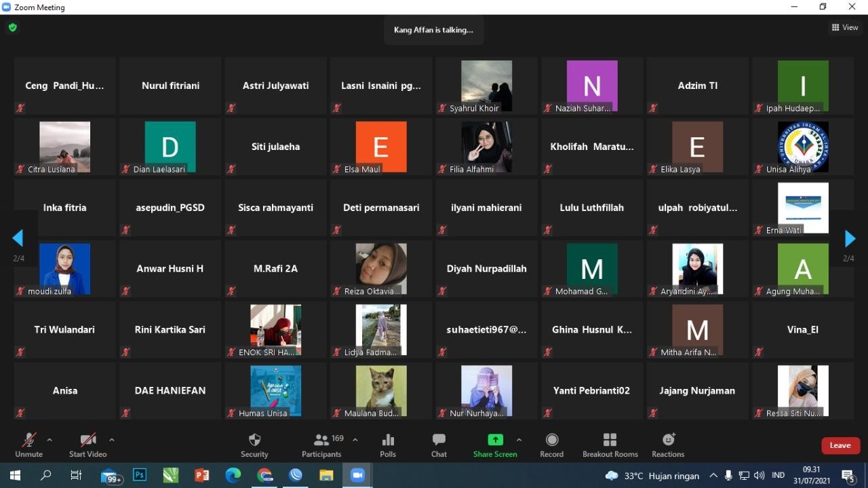The height and width of the screenshot is (488, 868).
Task: Start recording with Record button
Action: pyautogui.click(x=551, y=445)
